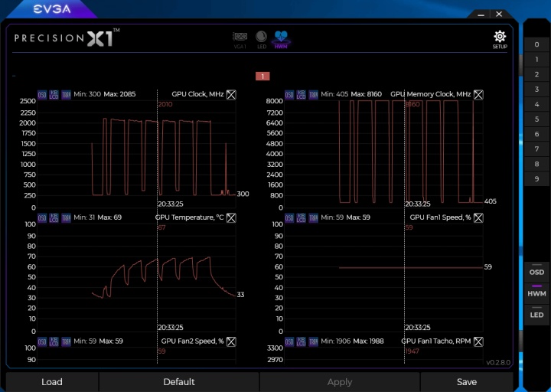Select the red GPU 1 indicator
Viewport: 551px width, 392px height.
(x=262, y=77)
